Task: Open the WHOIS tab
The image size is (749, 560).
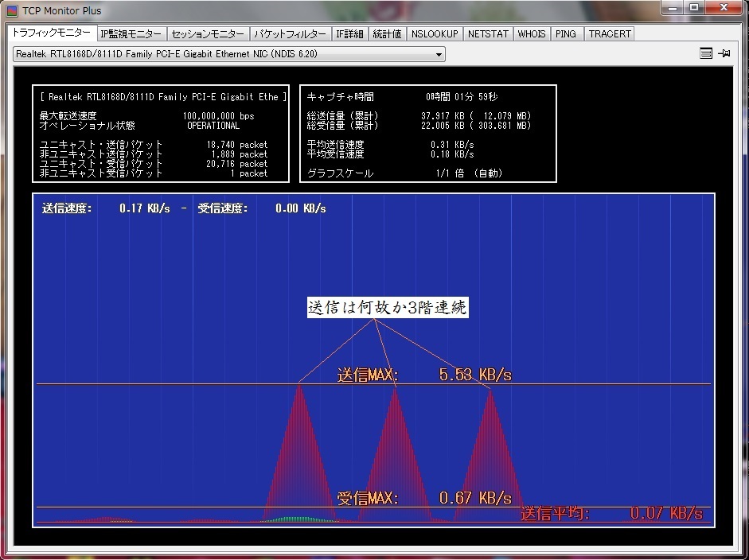Action: tap(532, 34)
